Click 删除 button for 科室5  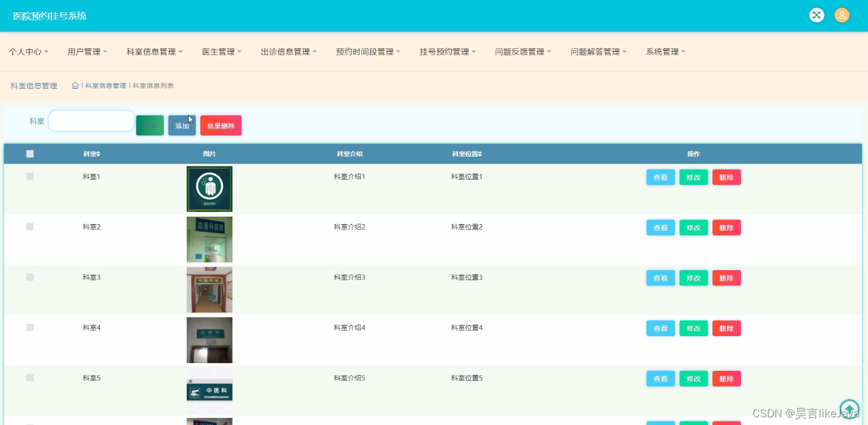tap(727, 378)
